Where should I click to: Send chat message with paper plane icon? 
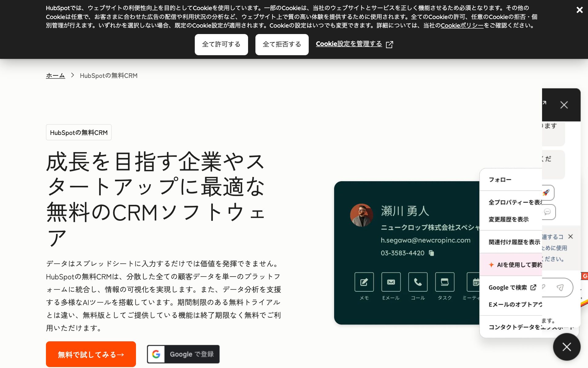click(x=560, y=287)
